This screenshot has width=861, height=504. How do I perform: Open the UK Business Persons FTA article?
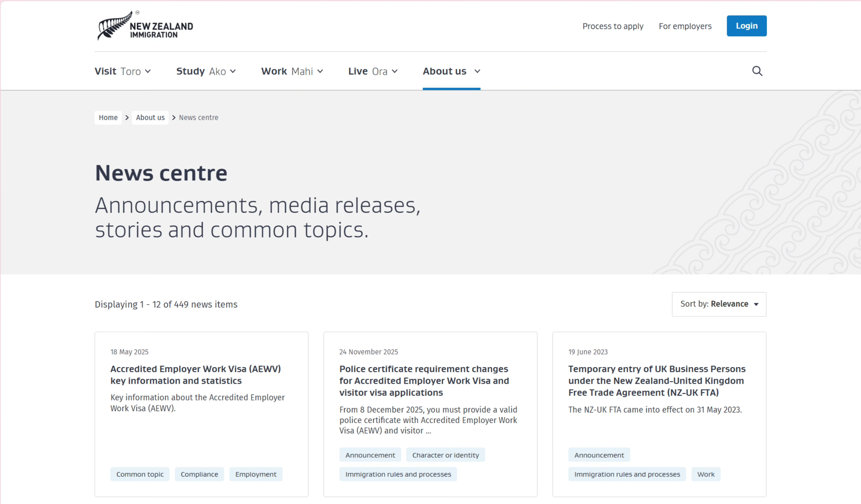(656, 380)
